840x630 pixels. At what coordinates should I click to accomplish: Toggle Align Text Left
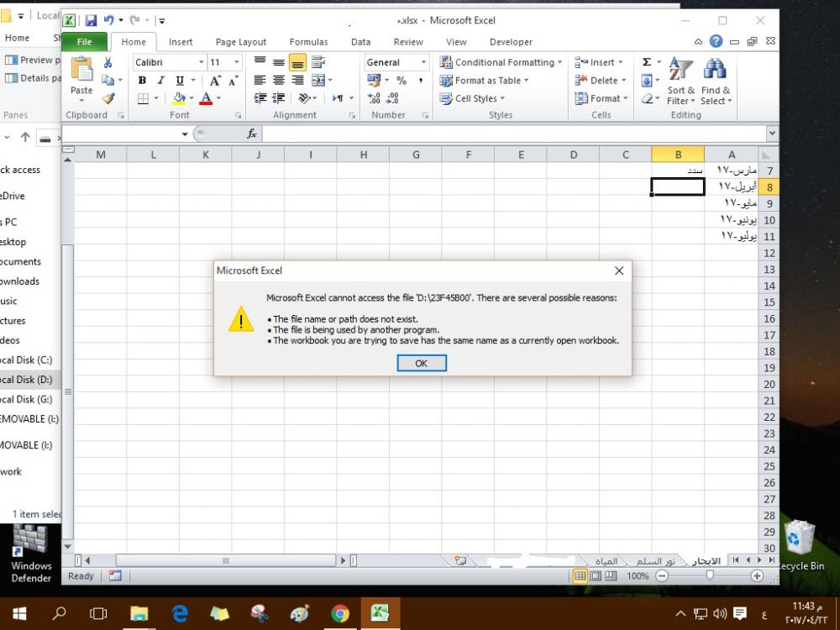260,81
